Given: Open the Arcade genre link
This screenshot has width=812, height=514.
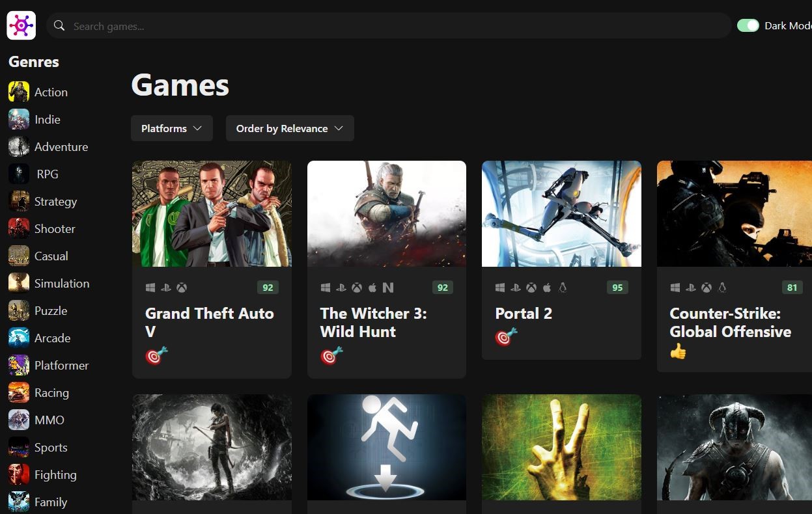Looking at the screenshot, I should (52, 338).
